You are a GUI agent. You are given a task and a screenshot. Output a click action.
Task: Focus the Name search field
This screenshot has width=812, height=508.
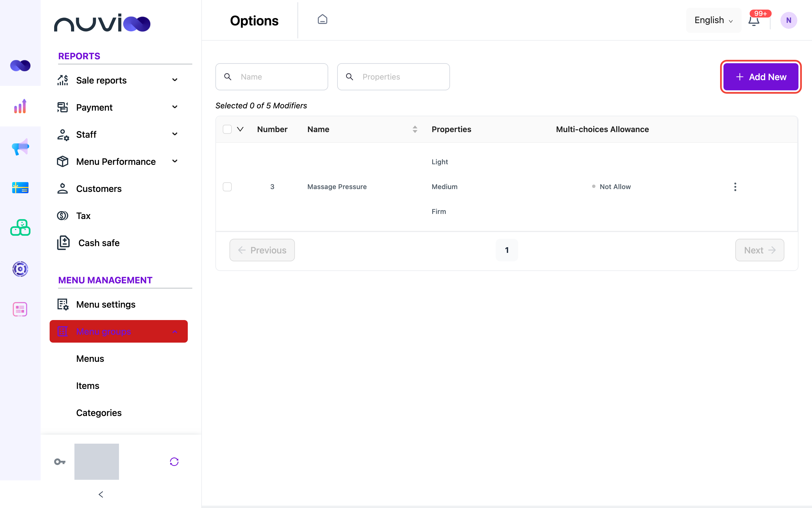(x=272, y=76)
